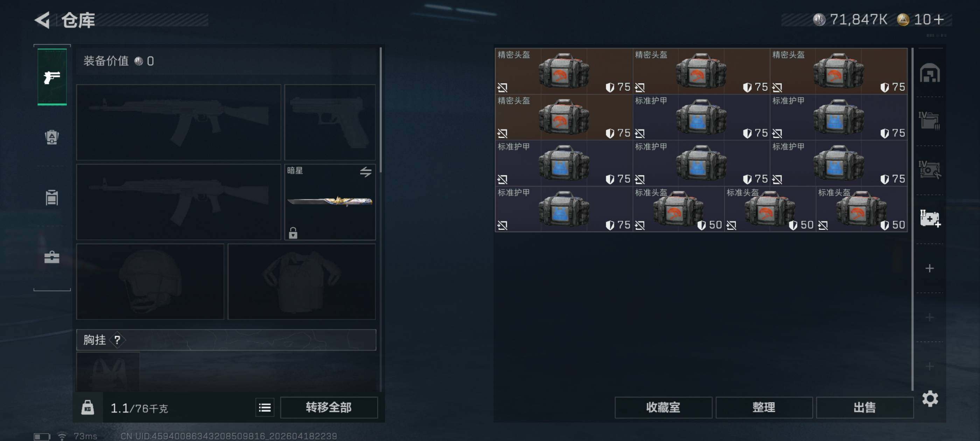Select the weapons tab with pistol icon
Screen dimensions: 980x441
pos(52,77)
